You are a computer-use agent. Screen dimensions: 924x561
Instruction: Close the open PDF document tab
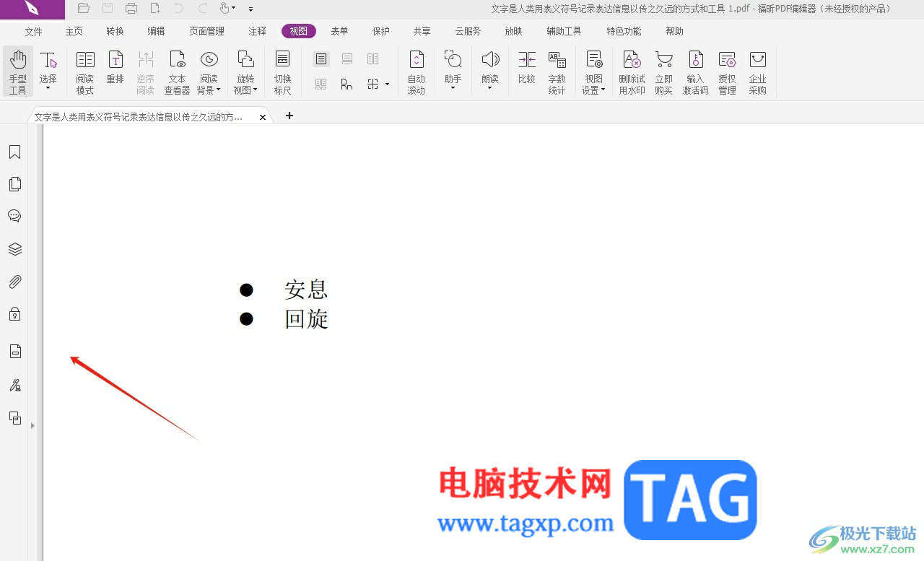point(263,116)
